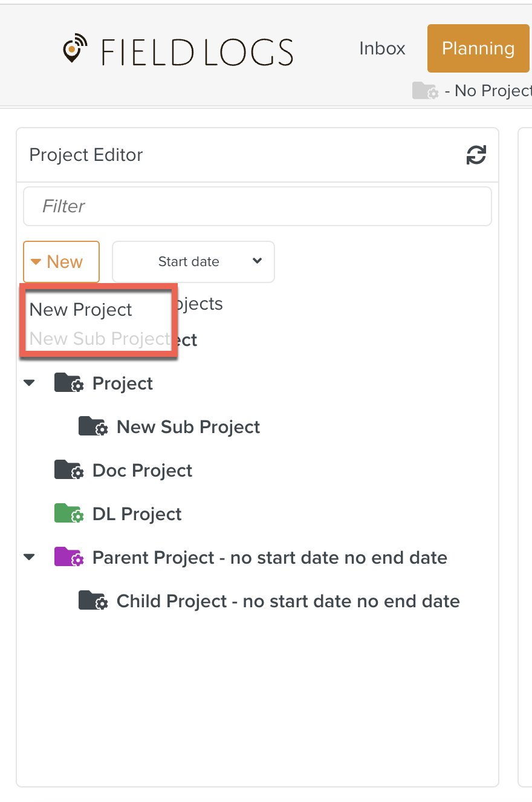
Task: Select the Doc Project tree item
Action: click(x=142, y=471)
